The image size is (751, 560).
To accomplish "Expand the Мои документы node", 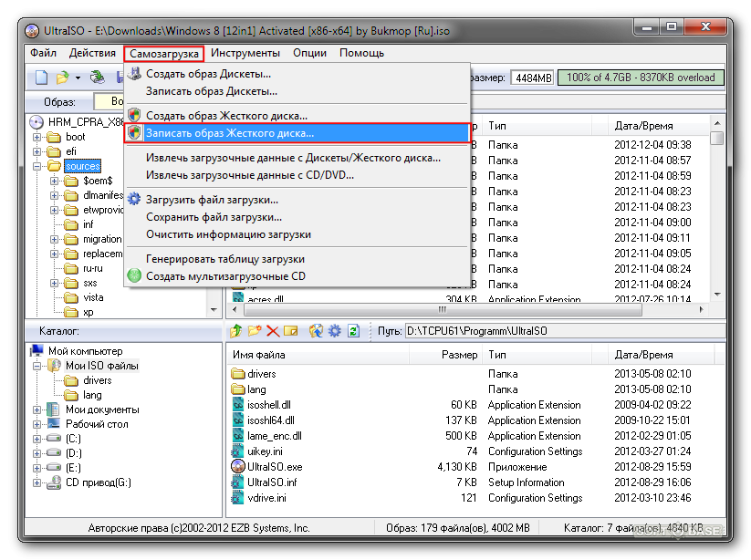I will click(x=37, y=410).
